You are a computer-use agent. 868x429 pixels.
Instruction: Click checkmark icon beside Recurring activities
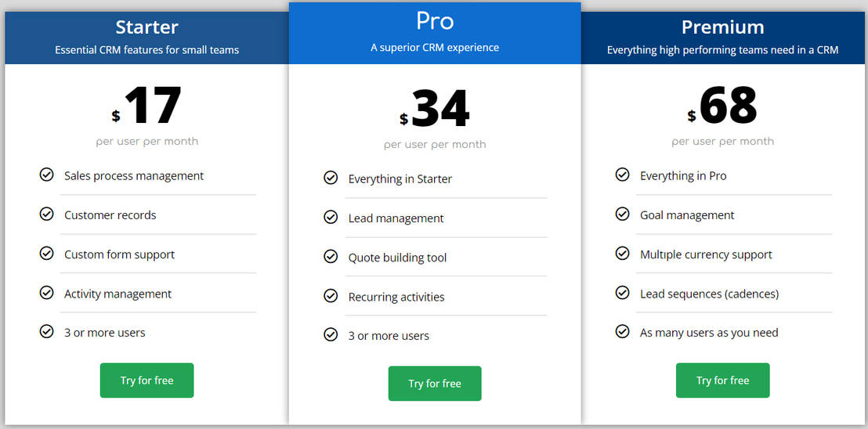(x=331, y=296)
